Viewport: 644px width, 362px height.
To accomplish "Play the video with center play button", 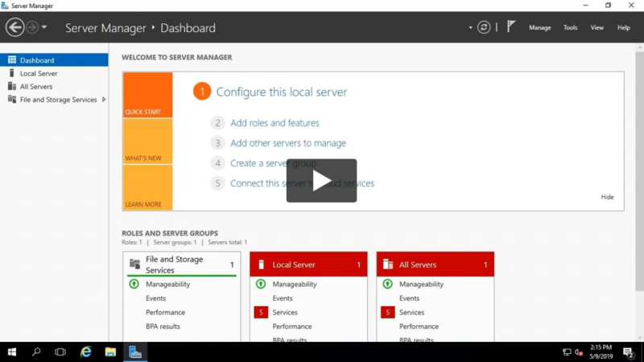I will pos(321,181).
